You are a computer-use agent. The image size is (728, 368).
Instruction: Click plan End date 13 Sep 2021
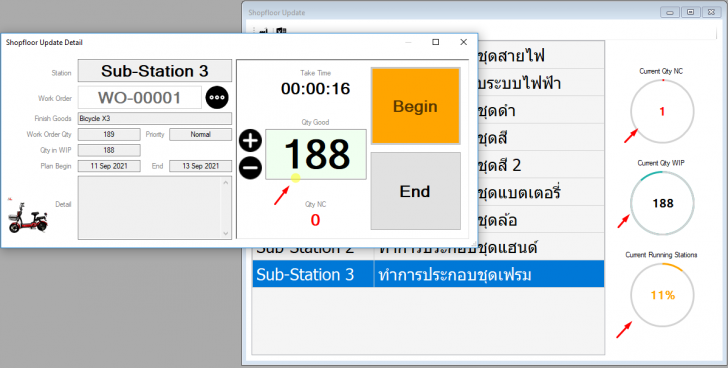point(201,166)
